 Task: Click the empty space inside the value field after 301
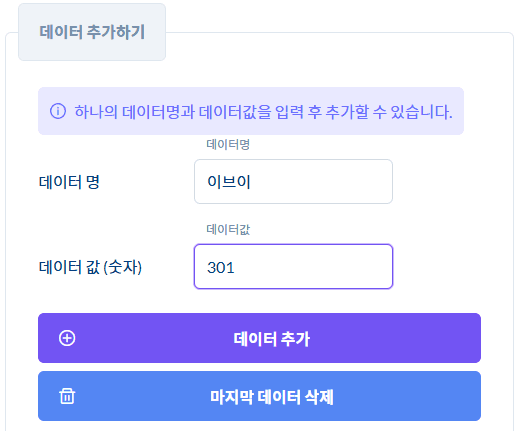point(313,267)
